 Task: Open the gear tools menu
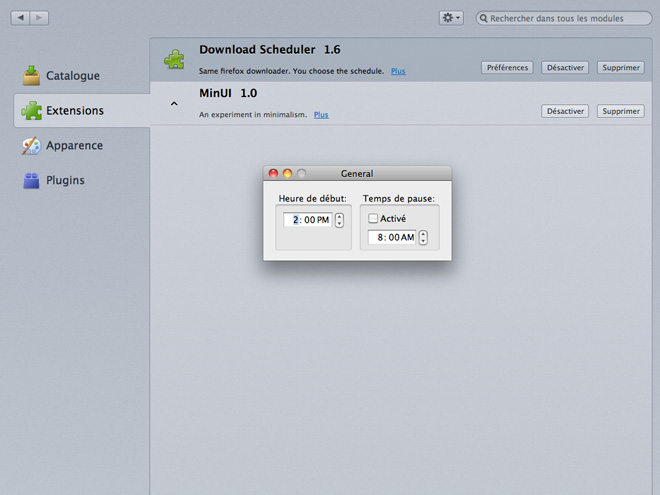coord(451,18)
